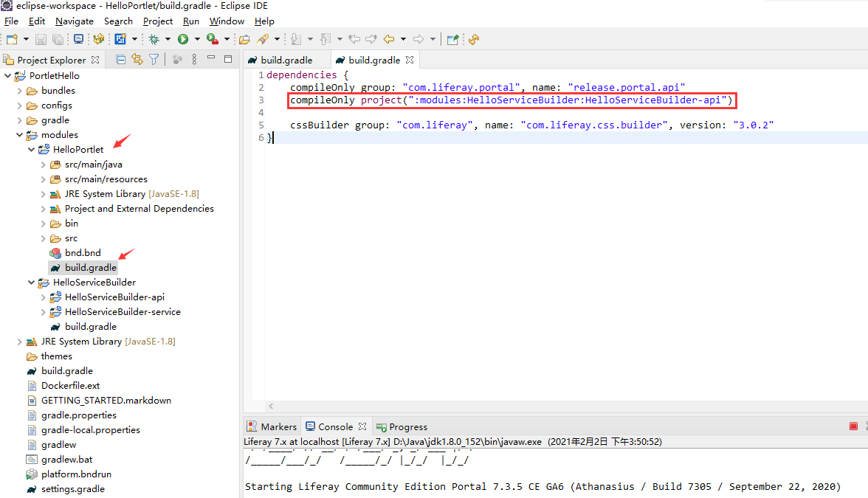Collapse the modules folder
The height and width of the screenshot is (498, 868).
coord(20,134)
